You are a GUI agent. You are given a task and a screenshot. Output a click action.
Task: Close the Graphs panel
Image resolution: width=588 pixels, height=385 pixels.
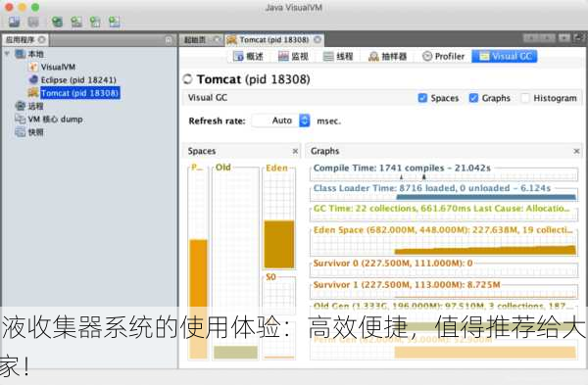(x=577, y=151)
